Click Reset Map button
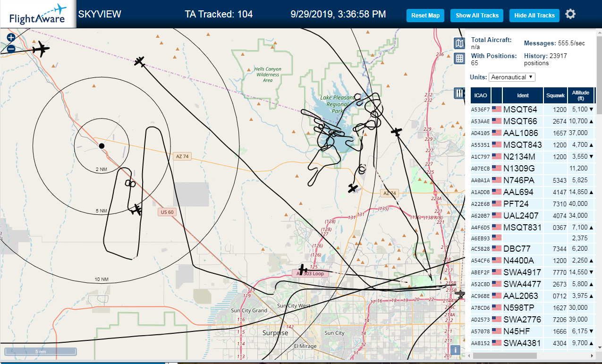 (x=425, y=16)
